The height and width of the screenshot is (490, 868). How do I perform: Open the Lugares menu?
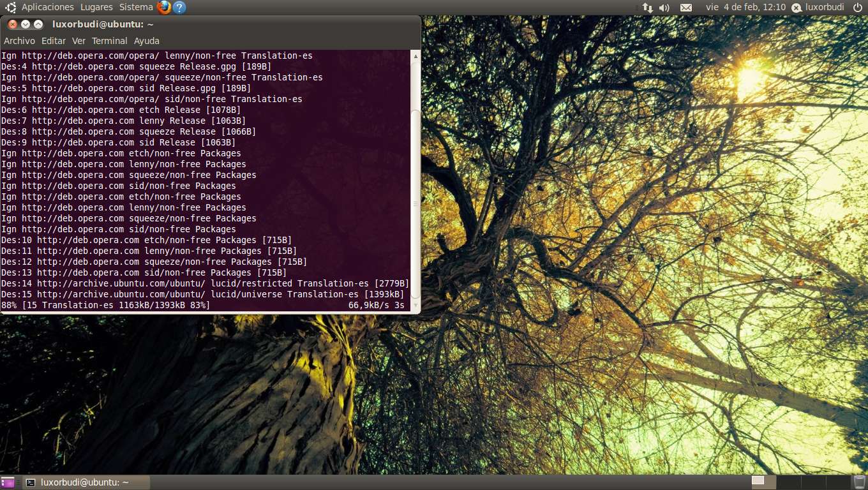point(96,7)
